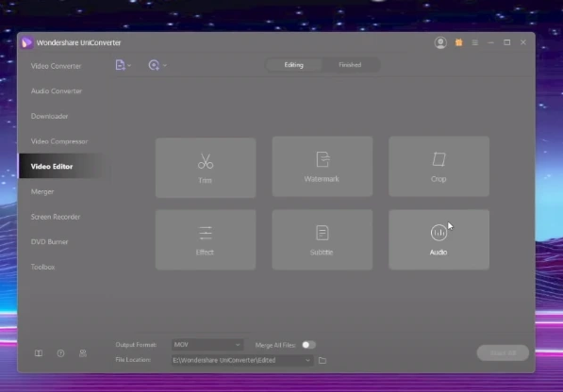Open the Effect editing tool

coord(206,239)
